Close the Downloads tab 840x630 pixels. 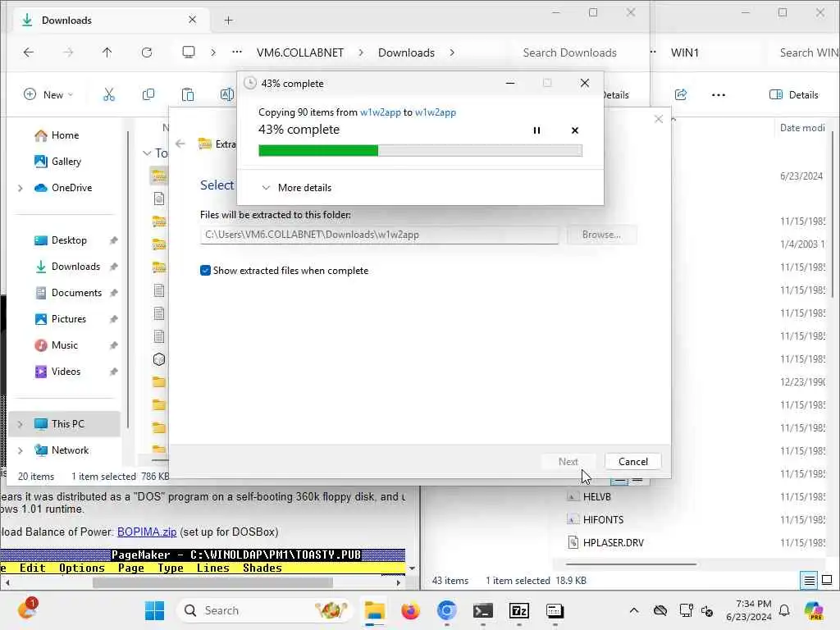pos(192,20)
